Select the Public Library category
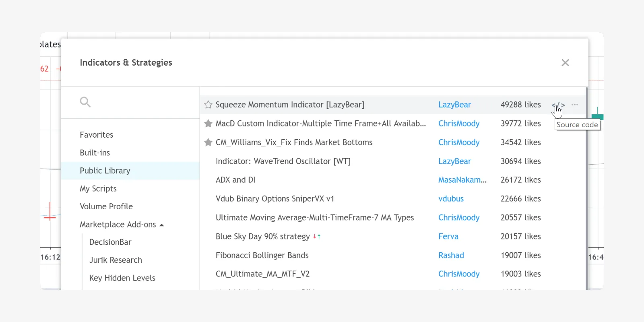This screenshot has height=322, width=644. pyautogui.click(x=105, y=171)
